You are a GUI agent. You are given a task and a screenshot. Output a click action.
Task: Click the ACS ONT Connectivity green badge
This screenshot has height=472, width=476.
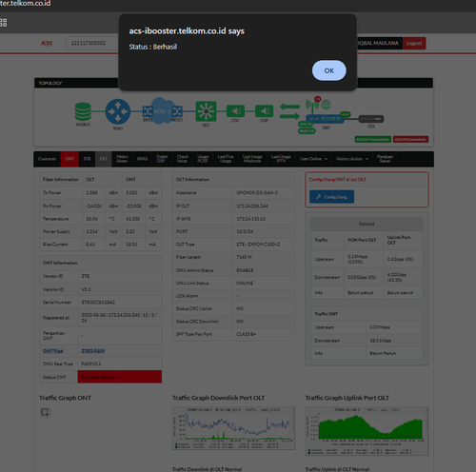[x=373, y=139]
